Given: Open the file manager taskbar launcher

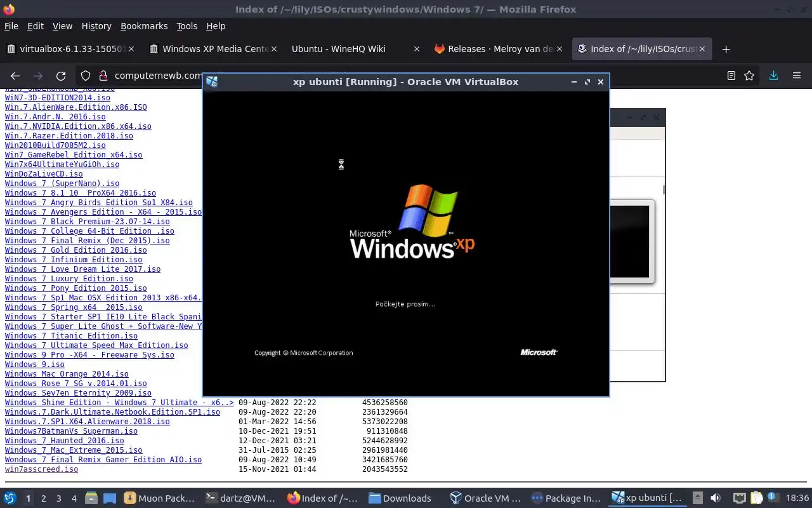Looking at the screenshot, I should 91,498.
